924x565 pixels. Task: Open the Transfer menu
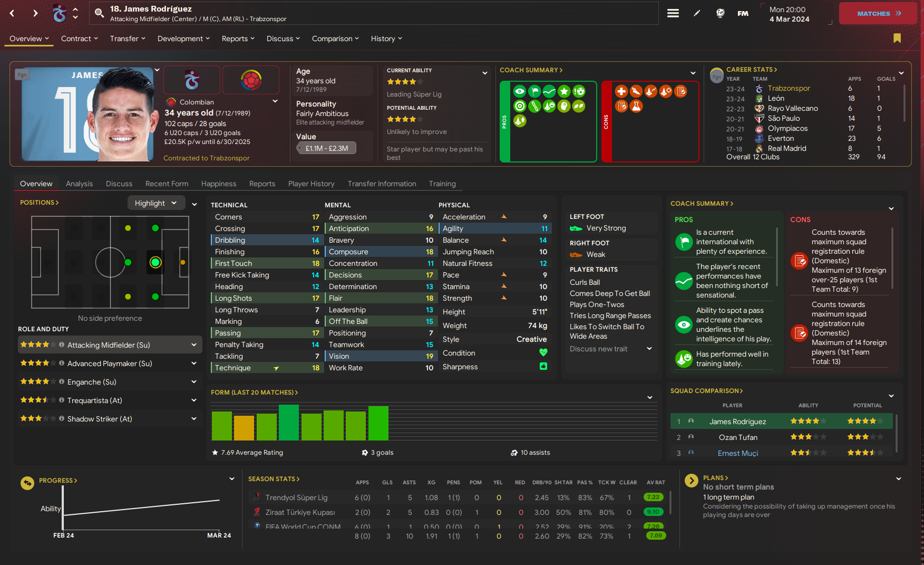[x=127, y=39]
